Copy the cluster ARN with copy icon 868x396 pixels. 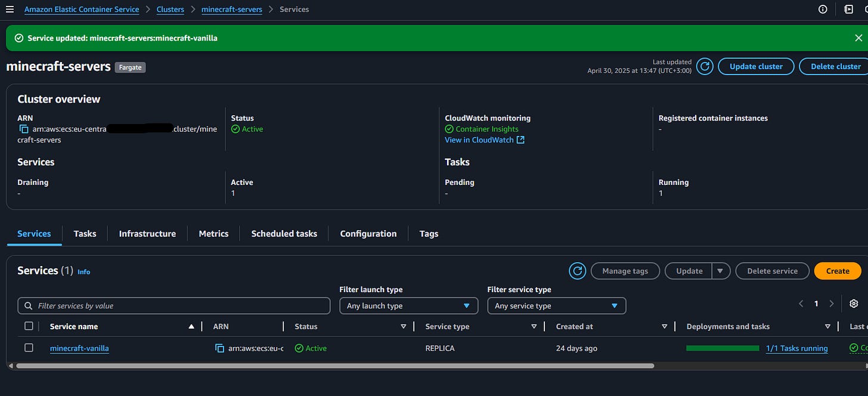24,129
